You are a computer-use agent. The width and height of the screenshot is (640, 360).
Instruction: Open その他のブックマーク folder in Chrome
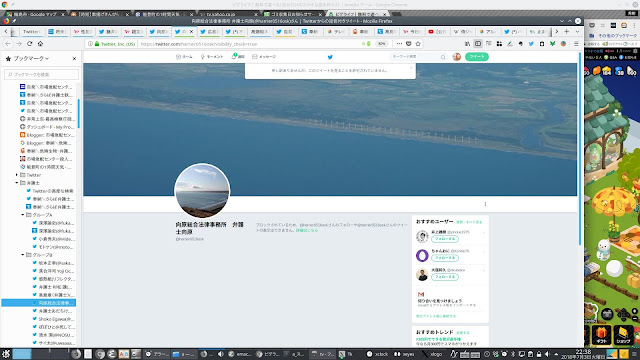point(613,36)
